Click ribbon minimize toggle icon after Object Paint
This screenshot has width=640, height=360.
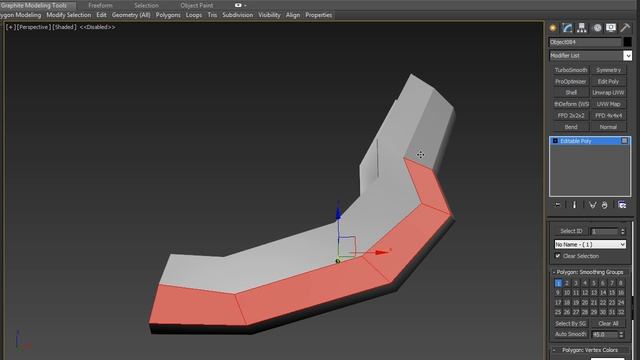tap(238, 5)
